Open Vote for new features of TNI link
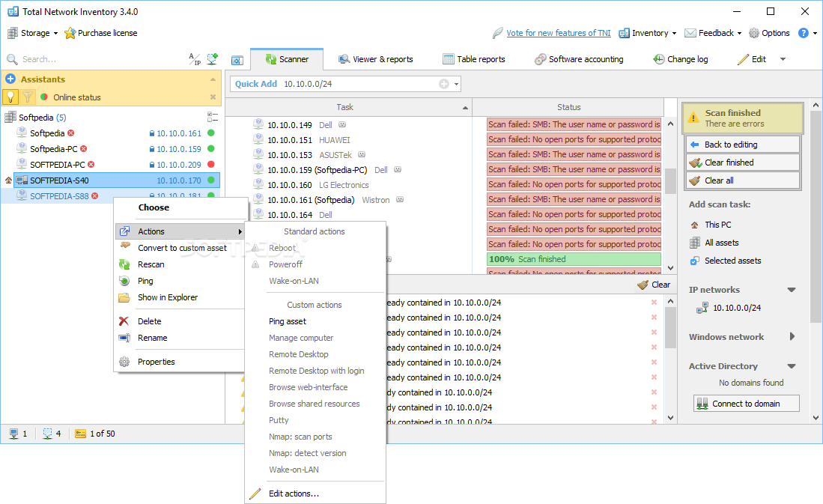Image resolution: width=823 pixels, height=504 pixels. click(559, 33)
